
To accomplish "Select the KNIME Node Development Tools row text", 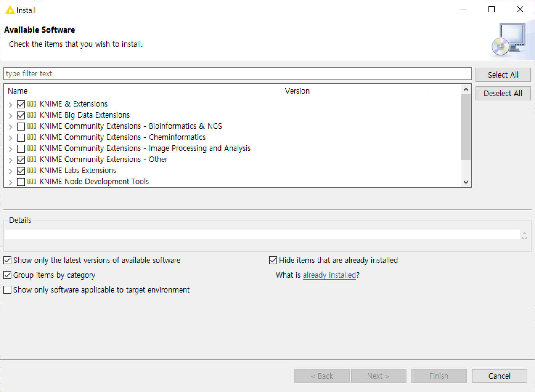I will [94, 181].
